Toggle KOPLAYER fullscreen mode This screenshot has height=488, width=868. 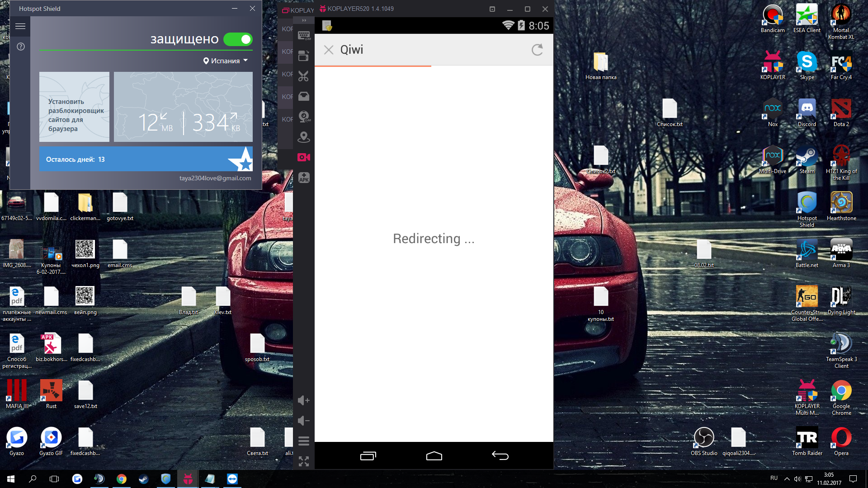(x=304, y=461)
